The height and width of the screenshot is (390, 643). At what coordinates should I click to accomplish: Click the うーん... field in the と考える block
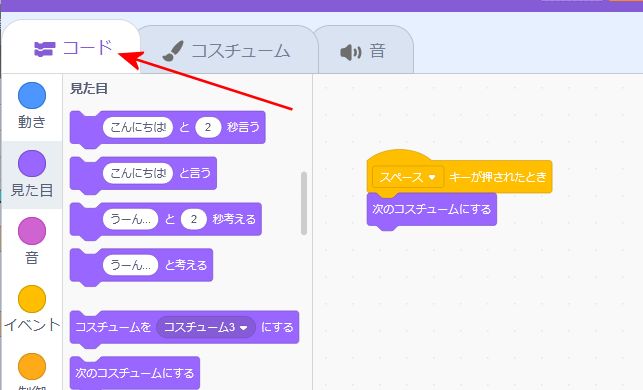click(130, 265)
